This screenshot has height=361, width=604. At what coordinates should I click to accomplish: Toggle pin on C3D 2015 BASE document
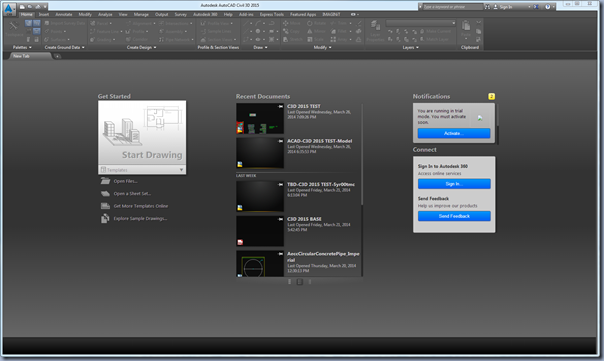(x=280, y=219)
